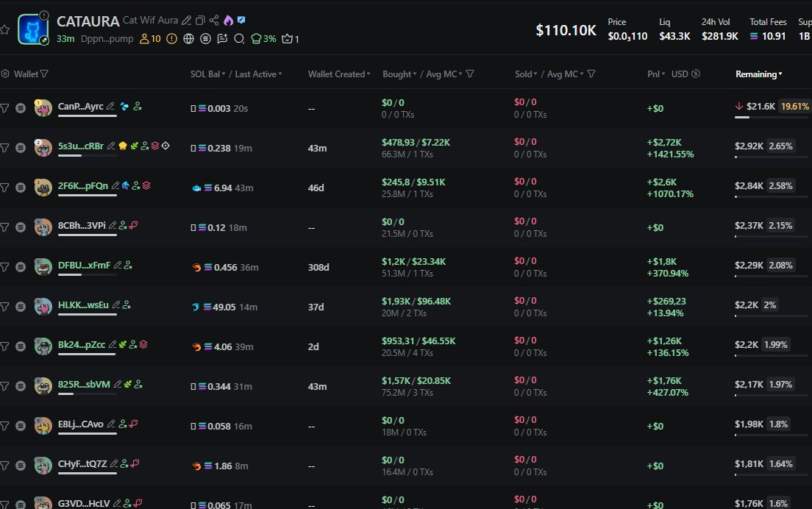Filter the Wallet column
Viewport: 812px width, 509px height.
45,74
